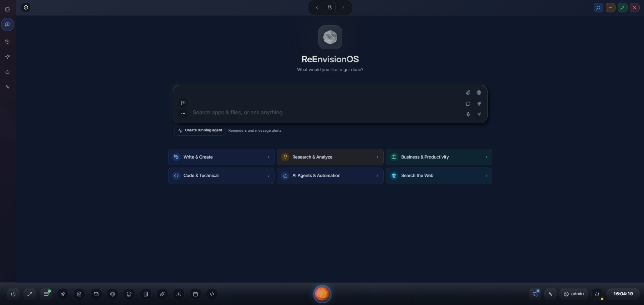644x305 pixels.
Task: Open the Write & Create category
Action: pyautogui.click(x=221, y=157)
